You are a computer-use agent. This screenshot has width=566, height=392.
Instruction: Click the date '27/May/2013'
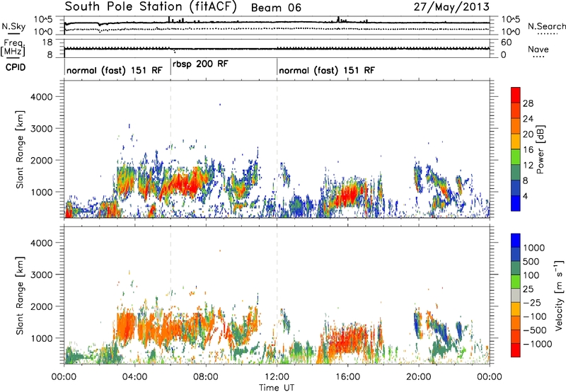[451, 7]
